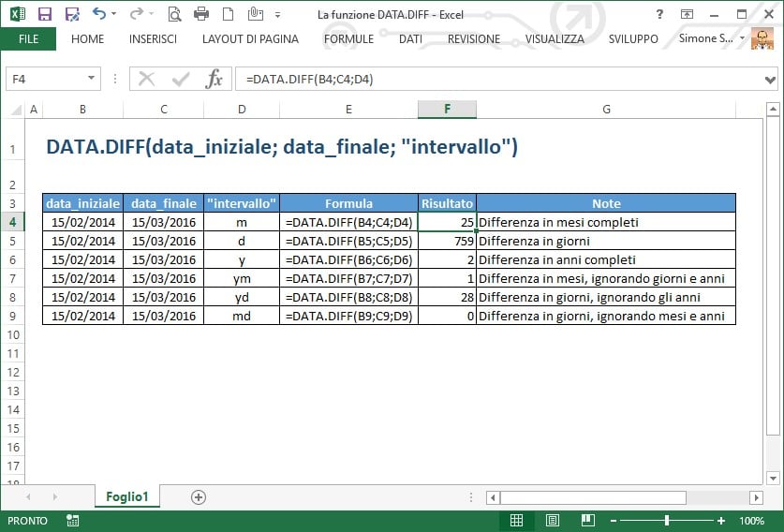
Task: Open the Name Box dropdown
Action: pyautogui.click(x=91, y=78)
